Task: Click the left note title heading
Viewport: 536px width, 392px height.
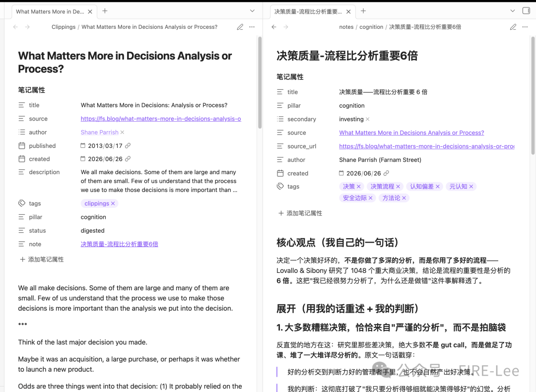Action: point(125,62)
